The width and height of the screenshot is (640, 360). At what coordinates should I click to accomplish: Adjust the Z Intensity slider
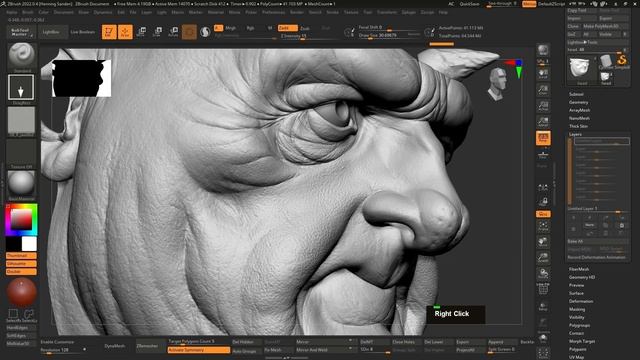point(309,36)
